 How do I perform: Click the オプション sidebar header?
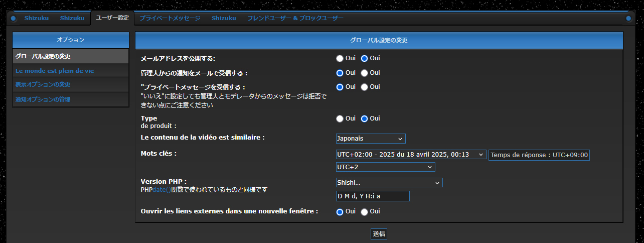[71, 40]
